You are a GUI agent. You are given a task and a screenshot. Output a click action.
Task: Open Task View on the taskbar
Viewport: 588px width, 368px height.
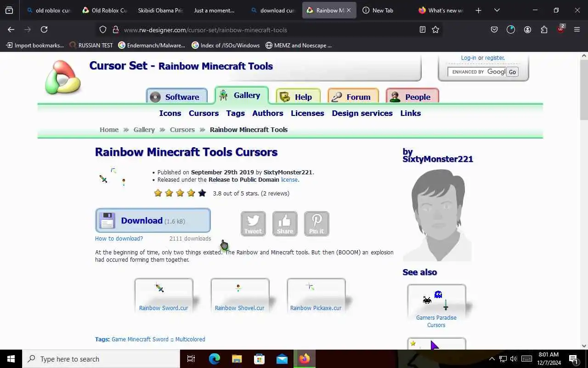coord(191,359)
